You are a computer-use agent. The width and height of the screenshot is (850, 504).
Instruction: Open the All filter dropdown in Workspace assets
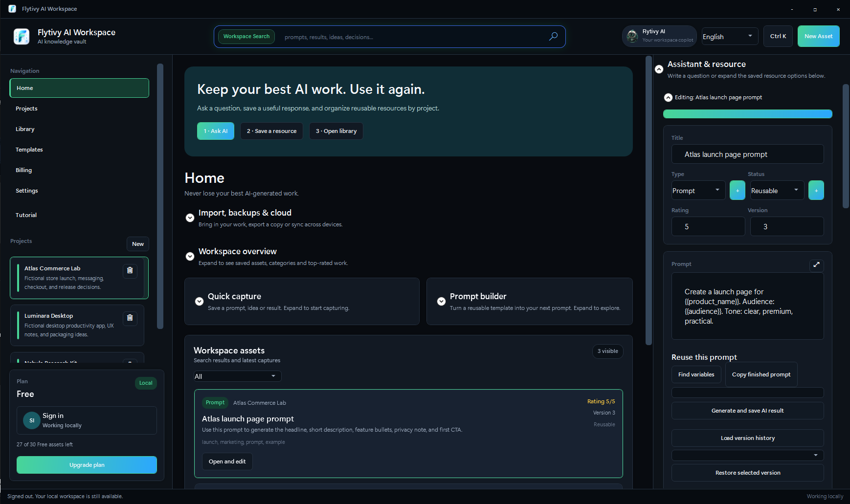point(237,376)
